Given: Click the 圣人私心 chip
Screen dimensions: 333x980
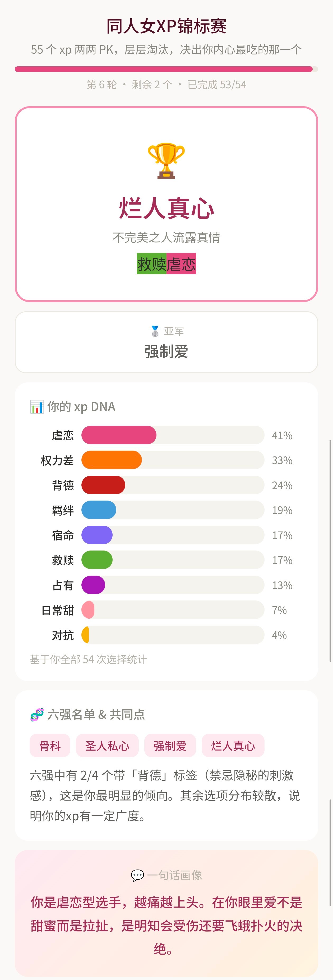Looking at the screenshot, I should pyautogui.click(x=107, y=746).
